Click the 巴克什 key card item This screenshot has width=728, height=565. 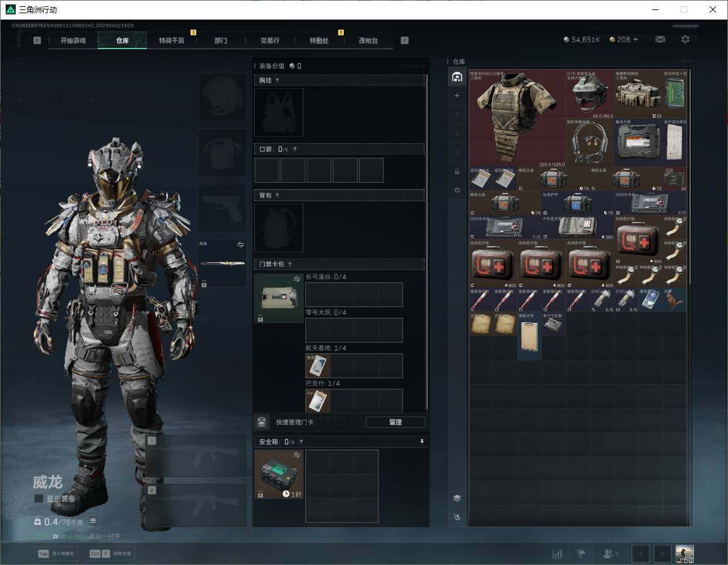(318, 400)
